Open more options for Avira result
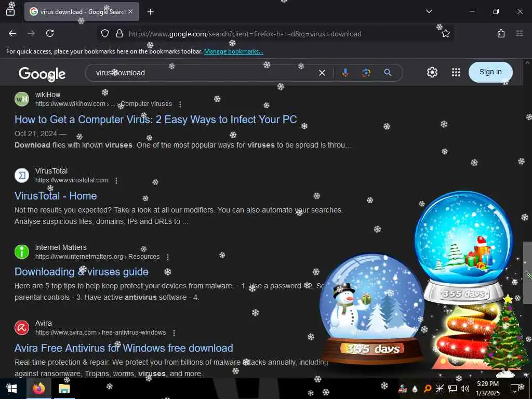Viewport: 532px width, 399px height. pyautogui.click(x=174, y=333)
